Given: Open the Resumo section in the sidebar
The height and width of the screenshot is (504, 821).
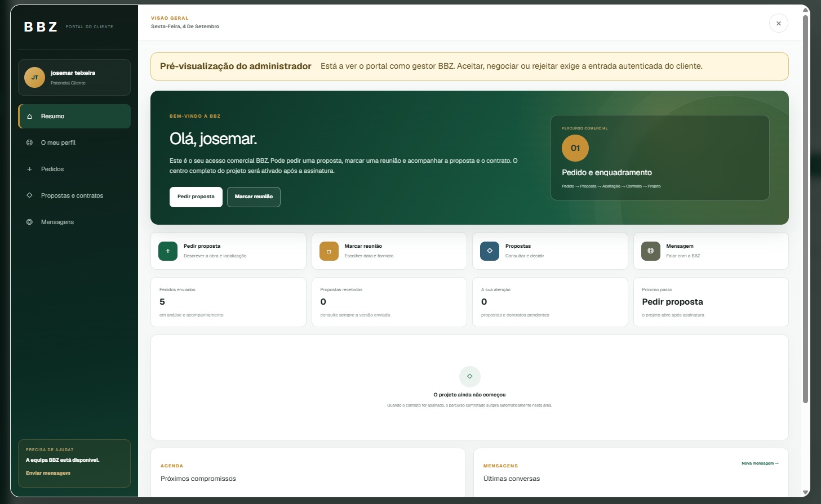Looking at the screenshot, I should tap(74, 117).
